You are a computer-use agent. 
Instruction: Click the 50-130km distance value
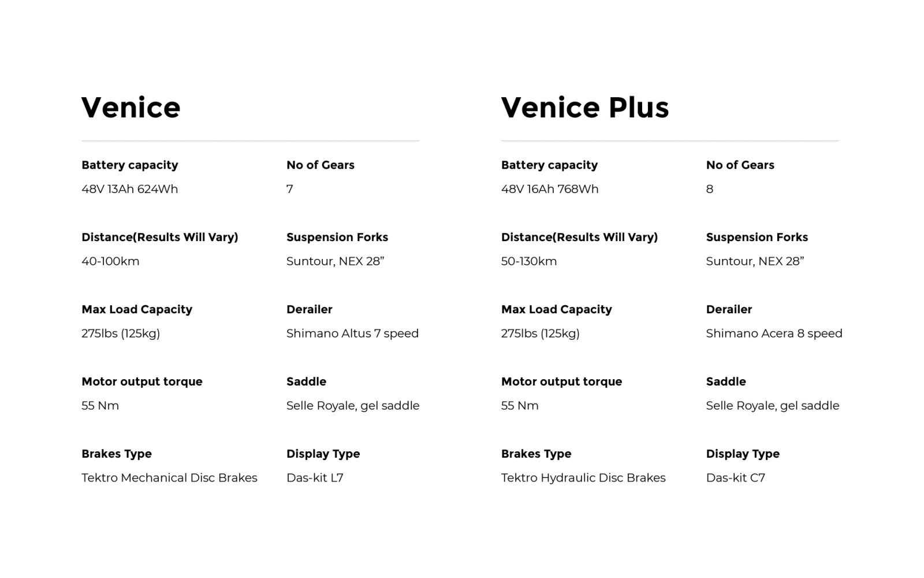coord(528,261)
